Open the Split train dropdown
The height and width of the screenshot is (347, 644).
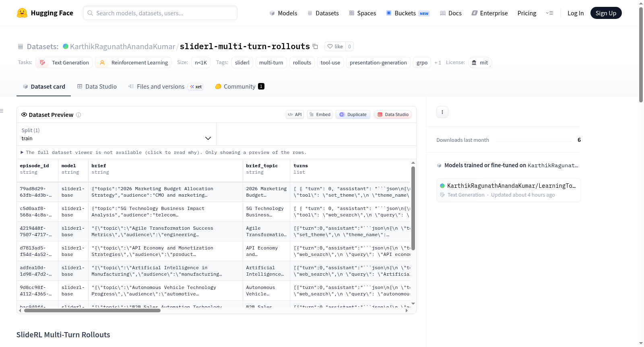[116, 134]
